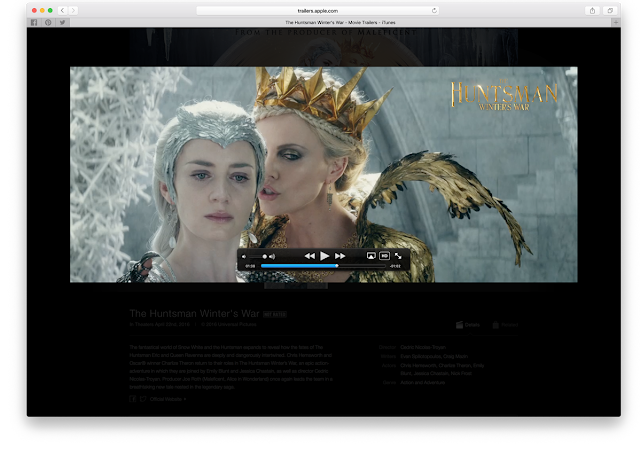This screenshot has width=640, height=454.
Task: Set maximum volume with the loud speaker icon
Action: (x=272, y=256)
